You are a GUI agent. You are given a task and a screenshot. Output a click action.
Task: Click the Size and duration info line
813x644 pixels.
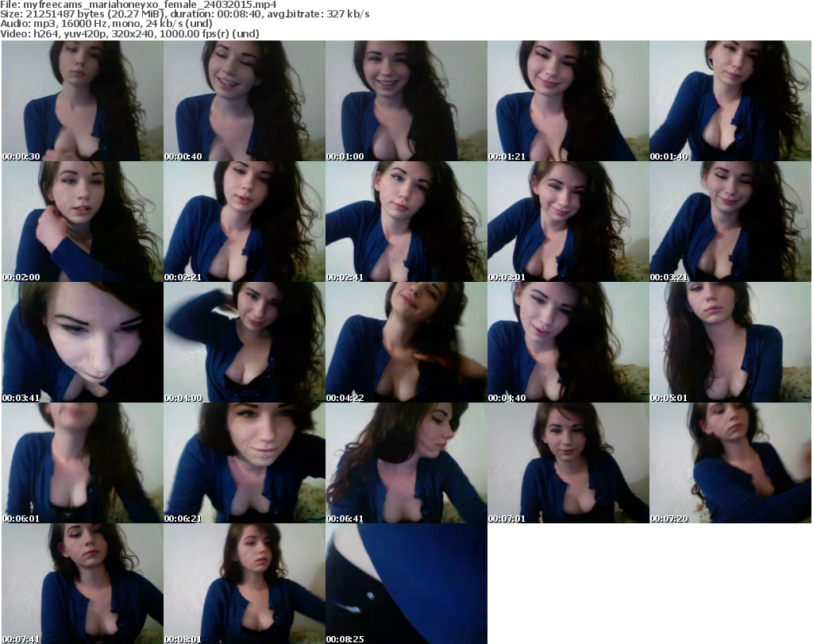(x=184, y=14)
